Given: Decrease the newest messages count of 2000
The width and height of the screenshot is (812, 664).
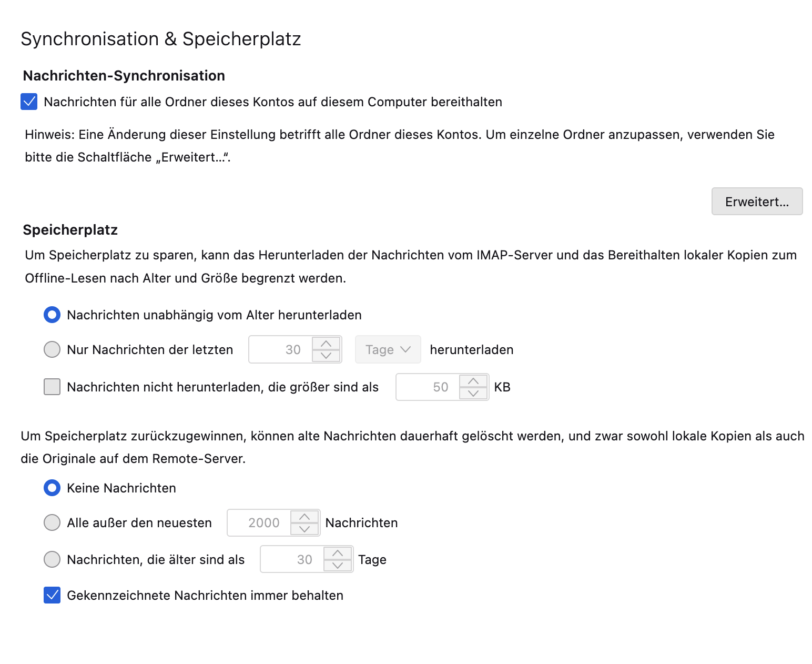Looking at the screenshot, I should click(304, 529).
